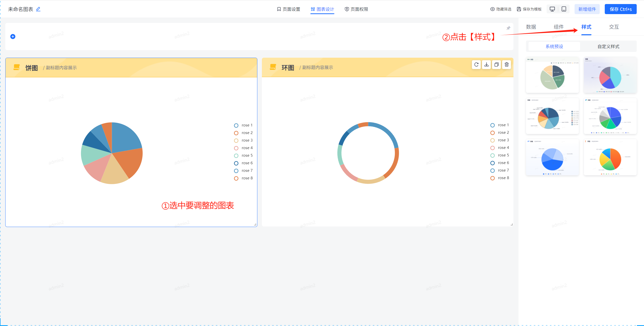Image resolution: width=644 pixels, height=326 pixels.
Task: Toggle rose 2 in 饼图 legend
Action: [x=243, y=133]
